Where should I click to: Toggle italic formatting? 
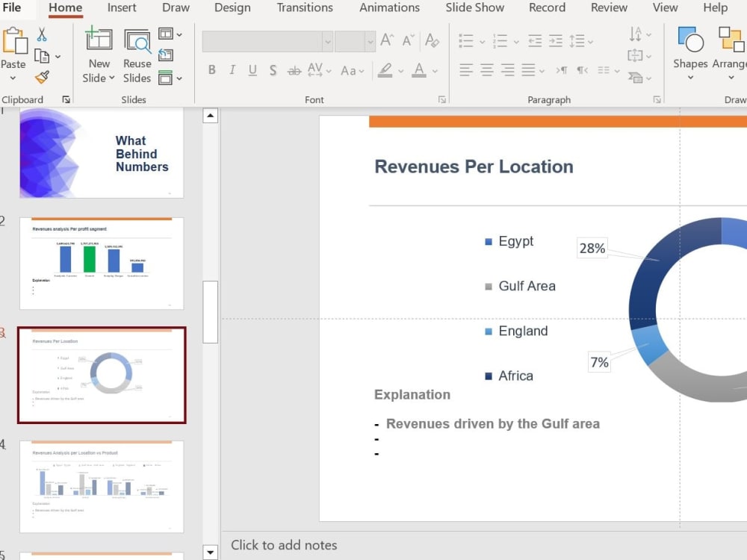(232, 70)
